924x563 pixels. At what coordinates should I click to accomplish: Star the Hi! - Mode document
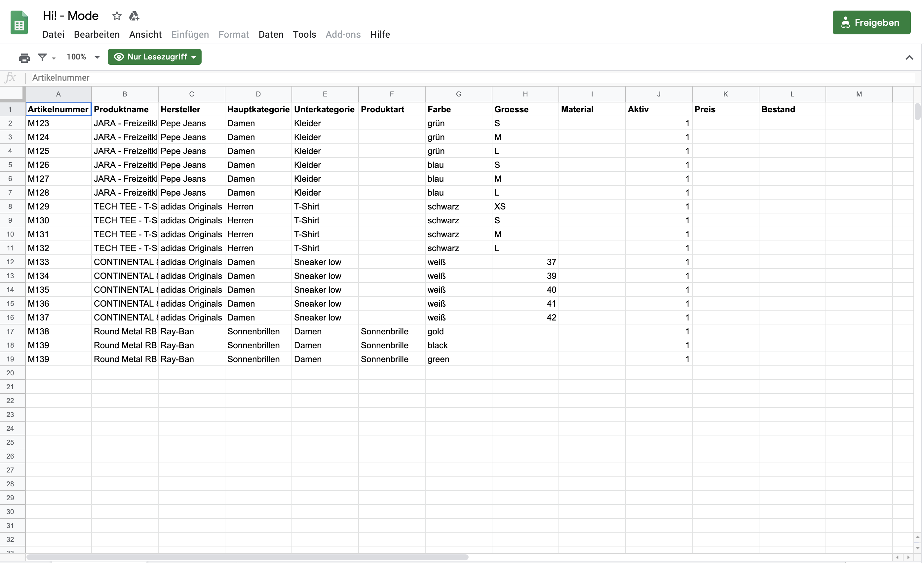117,16
